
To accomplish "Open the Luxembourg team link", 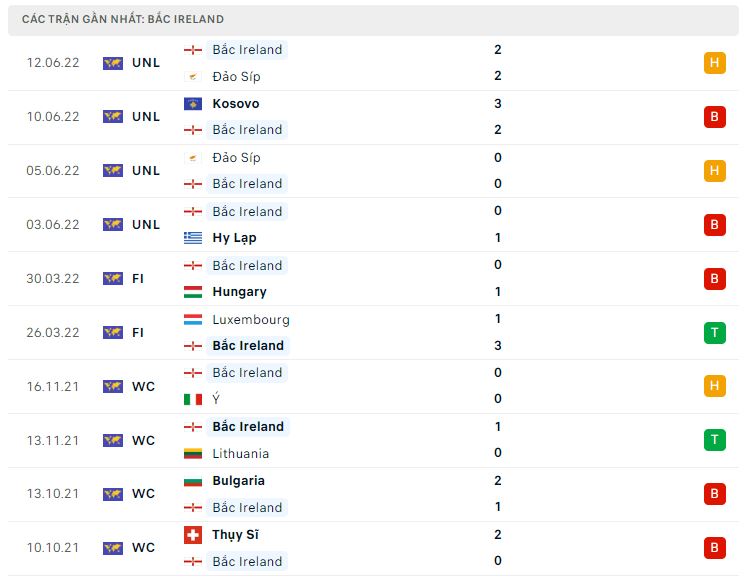I will pos(251,320).
